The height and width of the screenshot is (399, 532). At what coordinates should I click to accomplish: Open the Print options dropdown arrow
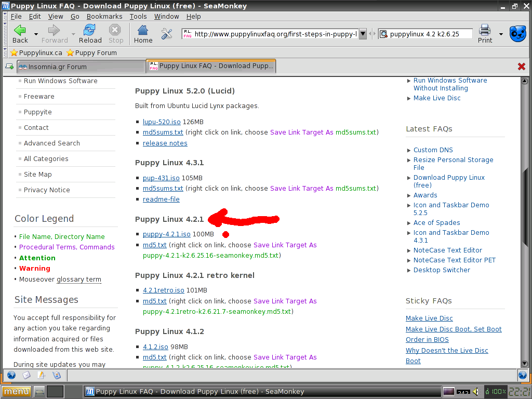point(501,34)
